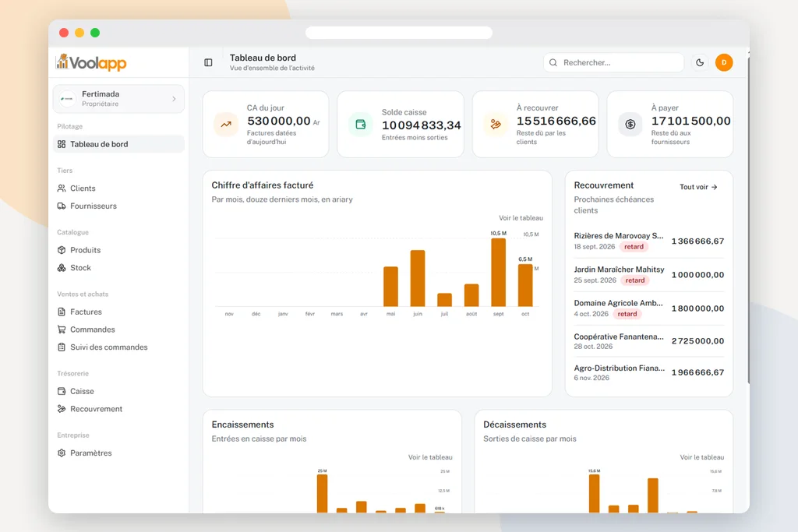The image size is (798, 532).
Task: Click the search magnifier icon
Action: (x=553, y=62)
